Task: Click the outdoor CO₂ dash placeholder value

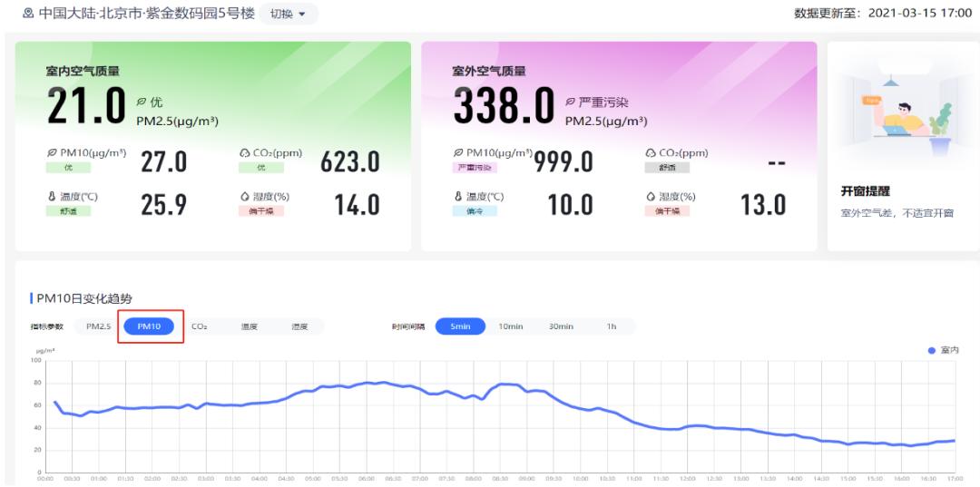Action: tap(776, 163)
